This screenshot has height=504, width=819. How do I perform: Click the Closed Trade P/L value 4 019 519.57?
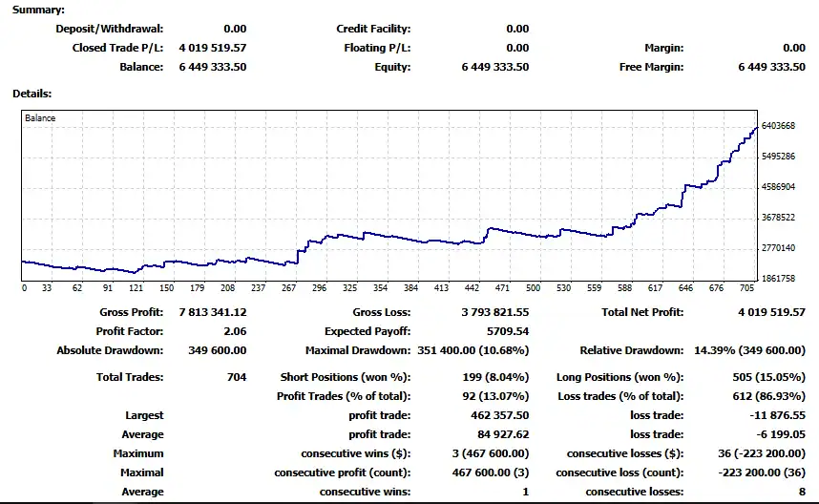click(x=213, y=48)
